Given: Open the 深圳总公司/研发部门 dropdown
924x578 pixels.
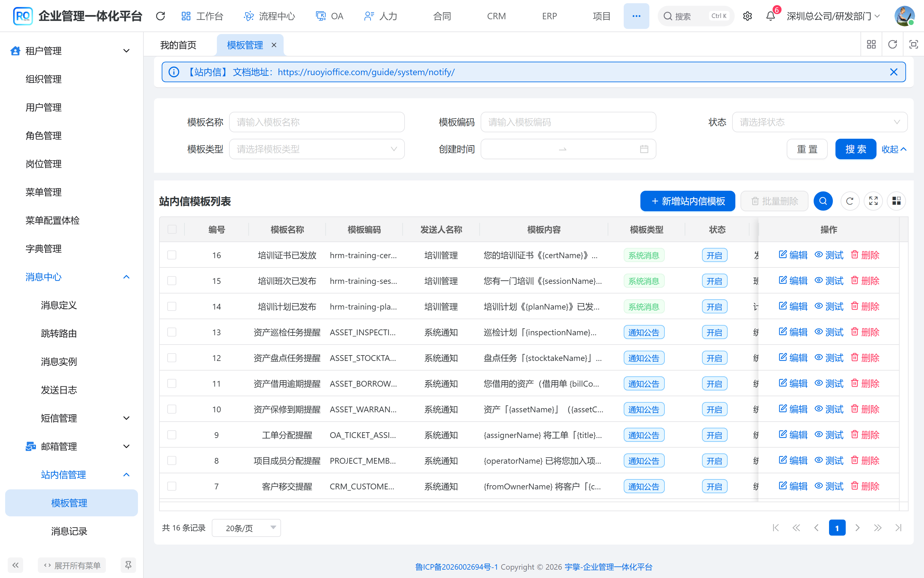Looking at the screenshot, I should 833,16.
